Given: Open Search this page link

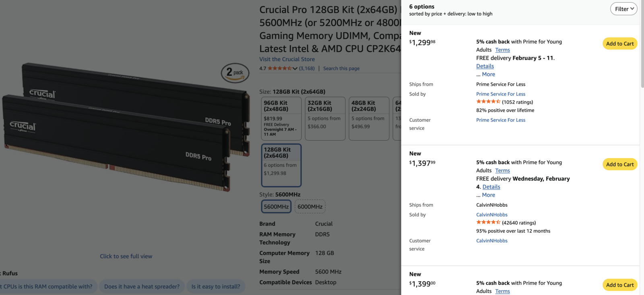Looking at the screenshot, I should [341, 69].
